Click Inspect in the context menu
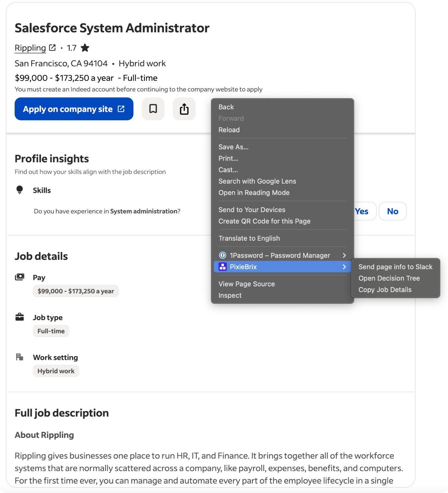Viewport: 448px width, 493px height. pos(230,295)
